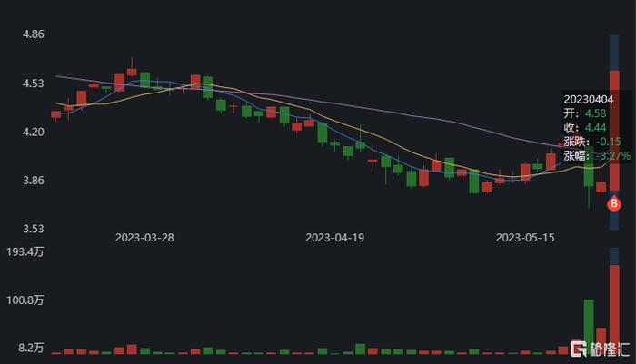Click the 4.86 price axis label

coord(34,34)
